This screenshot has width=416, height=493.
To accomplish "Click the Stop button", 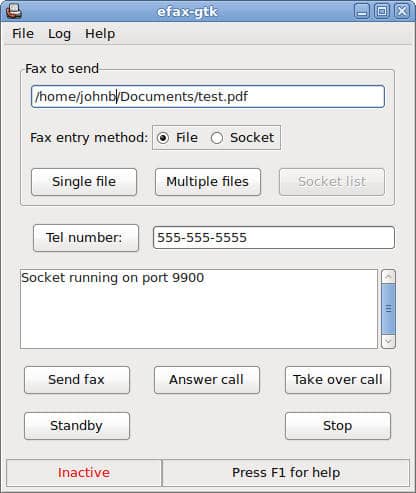I will pyautogui.click(x=338, y=426).
